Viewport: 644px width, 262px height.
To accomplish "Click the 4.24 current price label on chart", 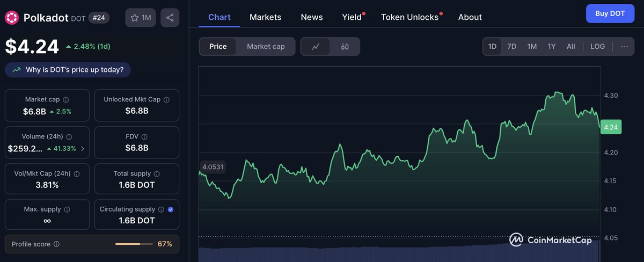I will pos(611,127).
